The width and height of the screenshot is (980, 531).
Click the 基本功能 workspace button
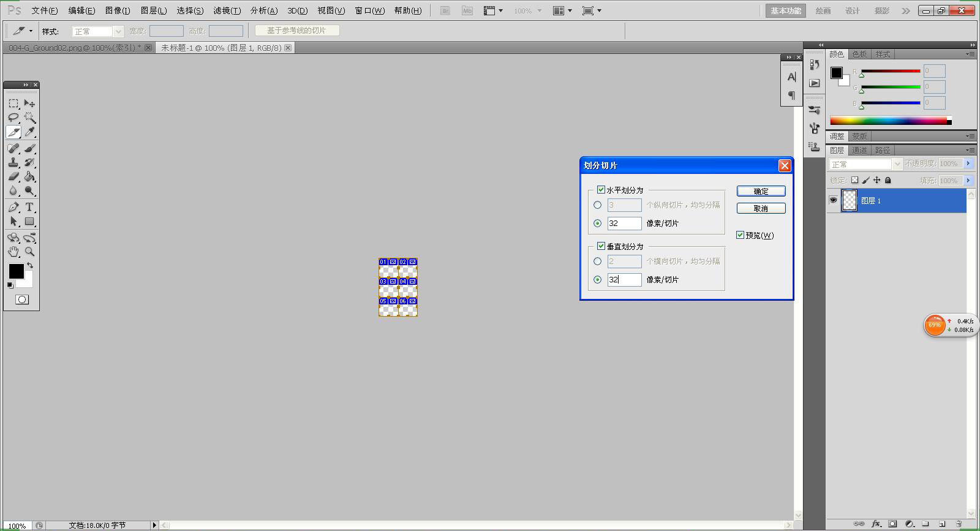[786, 10]
